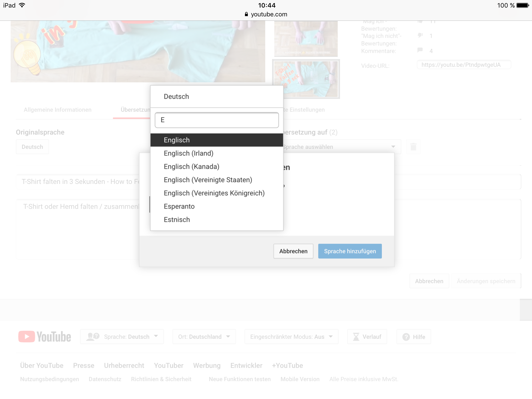Image resolution: width=532 pixels, height=399 pixels.
Task: Select the T-Shirt falten custom thumbnail
Action: [x=306, y=79]
